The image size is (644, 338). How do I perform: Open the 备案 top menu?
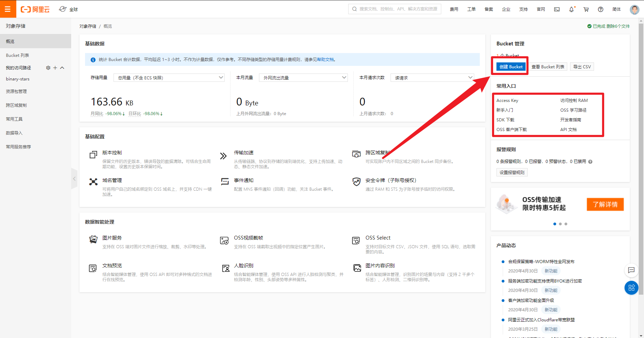click(488, 9)
